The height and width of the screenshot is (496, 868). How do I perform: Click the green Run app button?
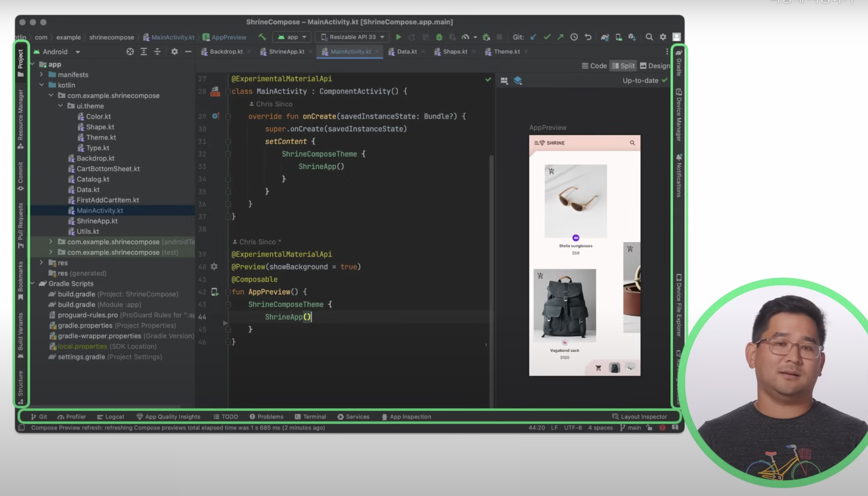pos(398,37)
